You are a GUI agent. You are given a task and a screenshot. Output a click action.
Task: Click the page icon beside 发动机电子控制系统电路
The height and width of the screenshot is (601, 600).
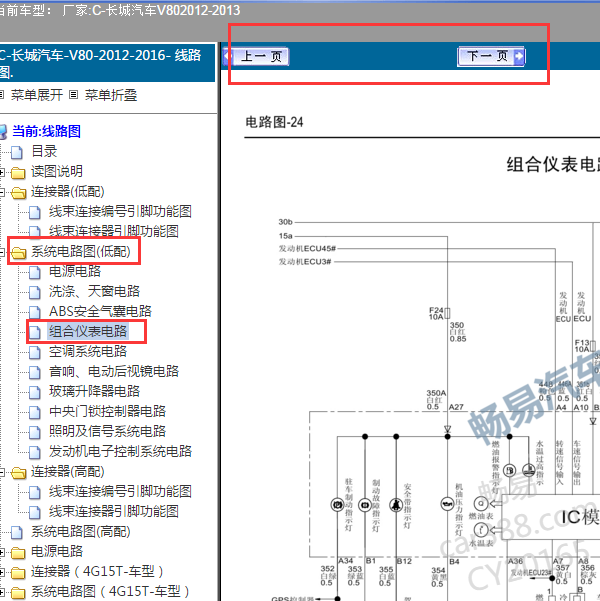click(35, 452)
